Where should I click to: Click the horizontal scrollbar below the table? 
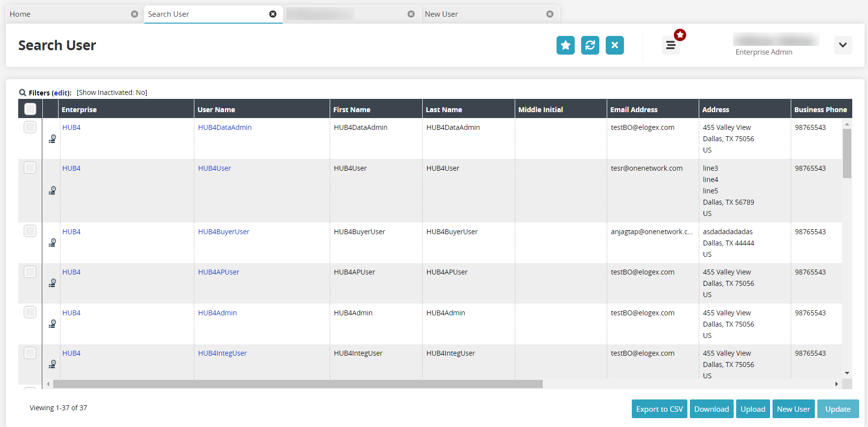pyautogui.click(x=298, y=384)
